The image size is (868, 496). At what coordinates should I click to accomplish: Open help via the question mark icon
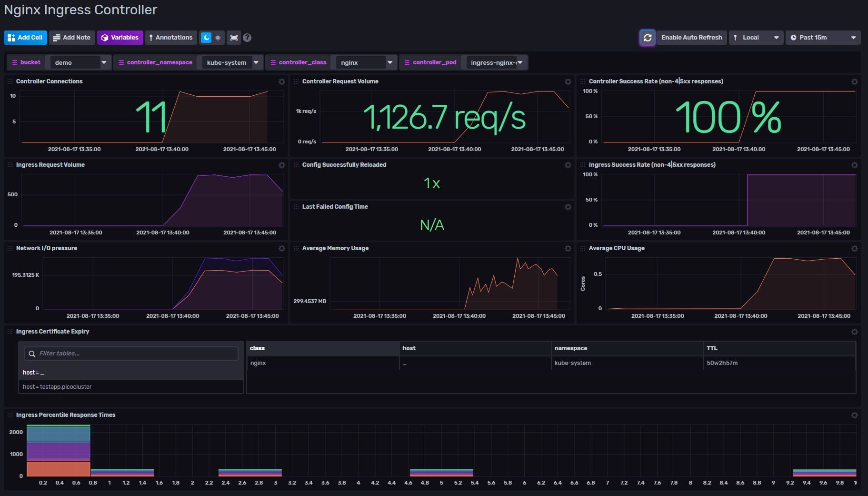(247, 37)
